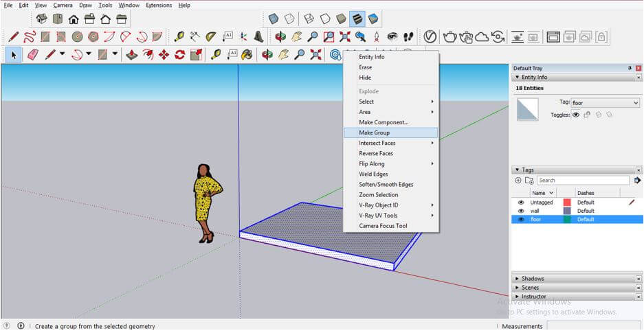Image resolution: width=644 pixels, height=333 pixels.
Task: Click the Zoom Extents icon in the middle row
Action: click(344, 37)
